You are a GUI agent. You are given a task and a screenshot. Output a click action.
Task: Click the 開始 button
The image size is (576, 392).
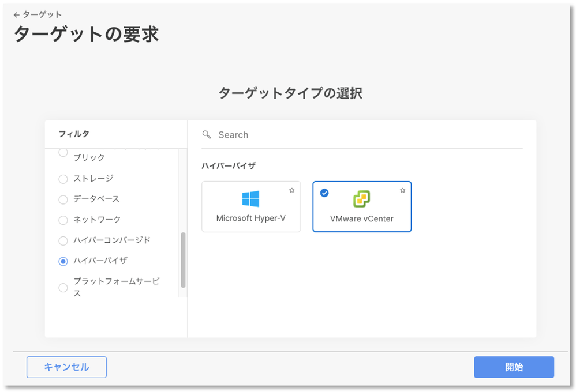click(x=514, y=367)
